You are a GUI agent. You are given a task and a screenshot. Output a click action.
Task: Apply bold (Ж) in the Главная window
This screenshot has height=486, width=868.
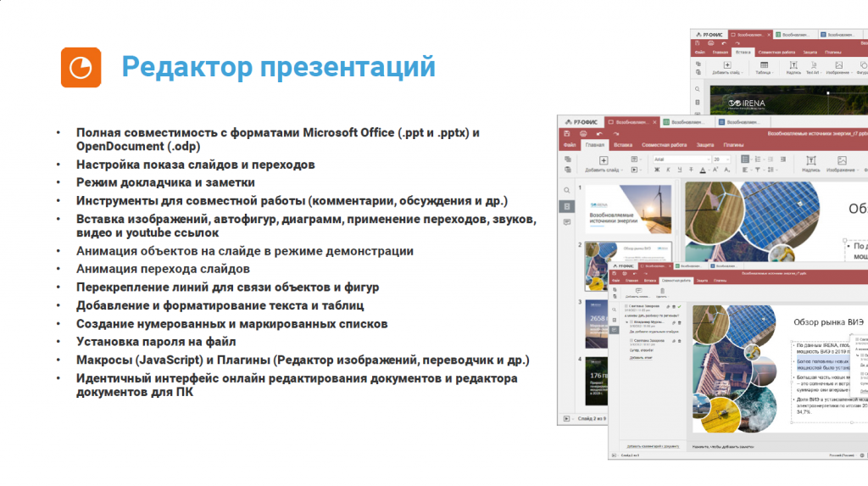click(x=657, y=170)
